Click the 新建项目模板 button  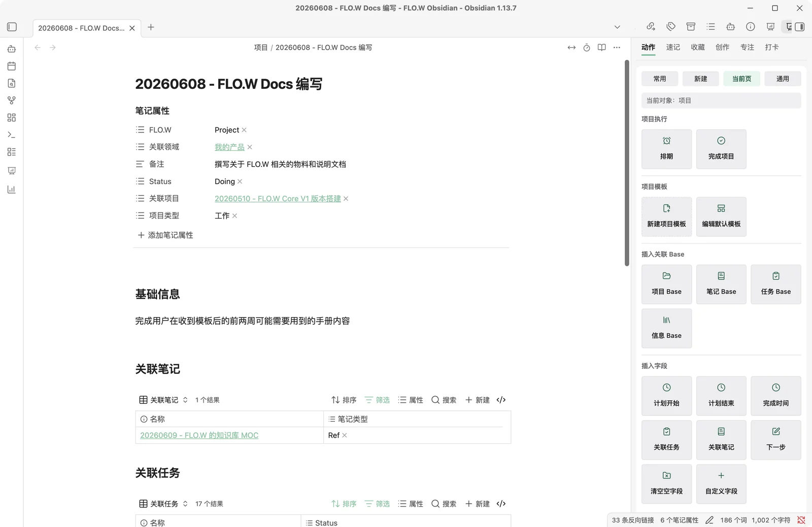666,217
